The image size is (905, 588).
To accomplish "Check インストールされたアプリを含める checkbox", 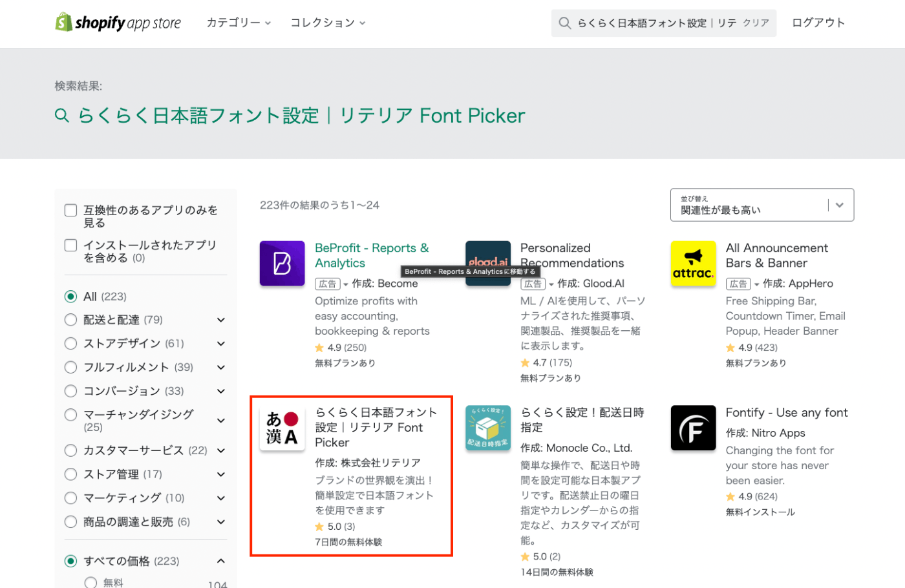I will tap(71, 245).
